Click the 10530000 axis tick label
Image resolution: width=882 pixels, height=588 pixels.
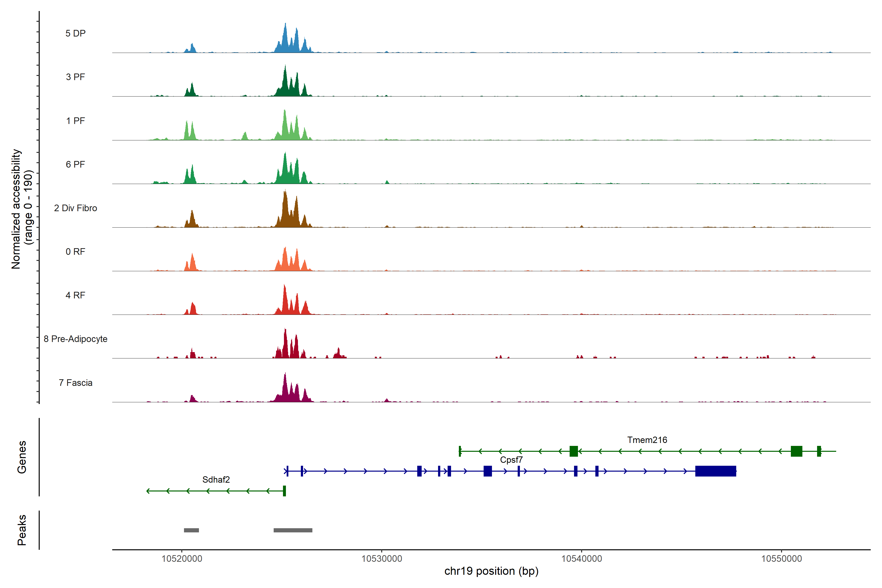click(x=381, y=559)
